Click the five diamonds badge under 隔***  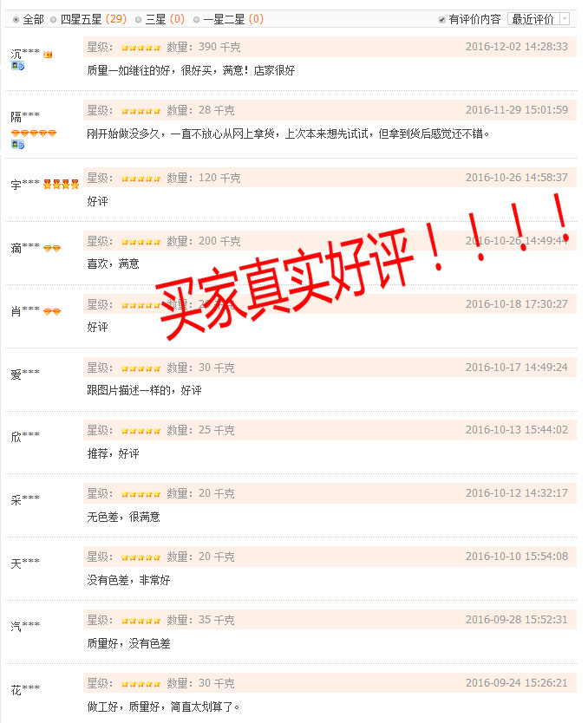coord(34,134)
